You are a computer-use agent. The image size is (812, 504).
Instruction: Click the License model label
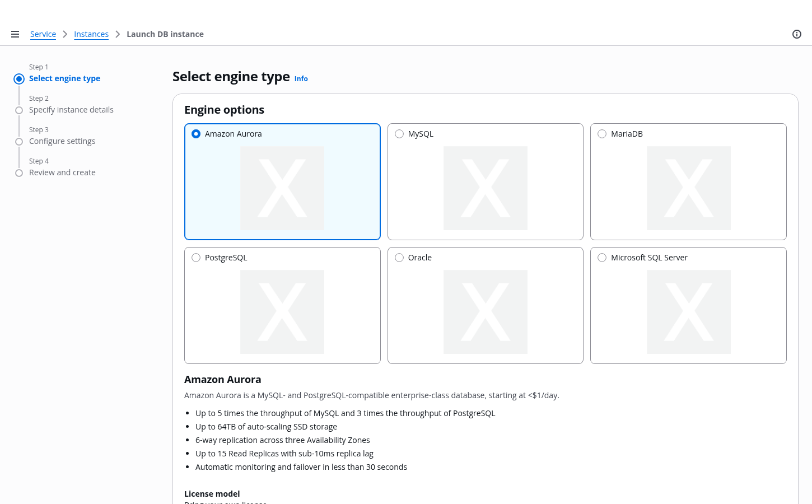[x=212, y=494]
